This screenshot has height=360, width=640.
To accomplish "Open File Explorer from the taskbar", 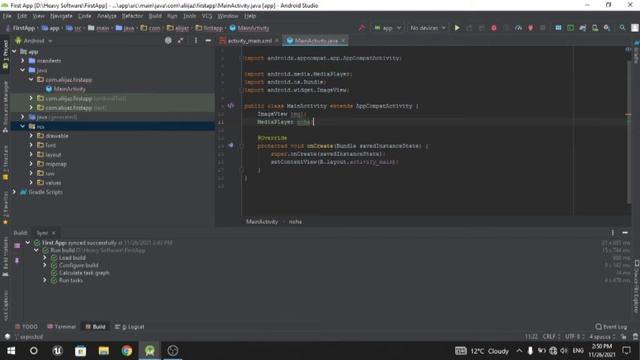I will click(104, 351).
